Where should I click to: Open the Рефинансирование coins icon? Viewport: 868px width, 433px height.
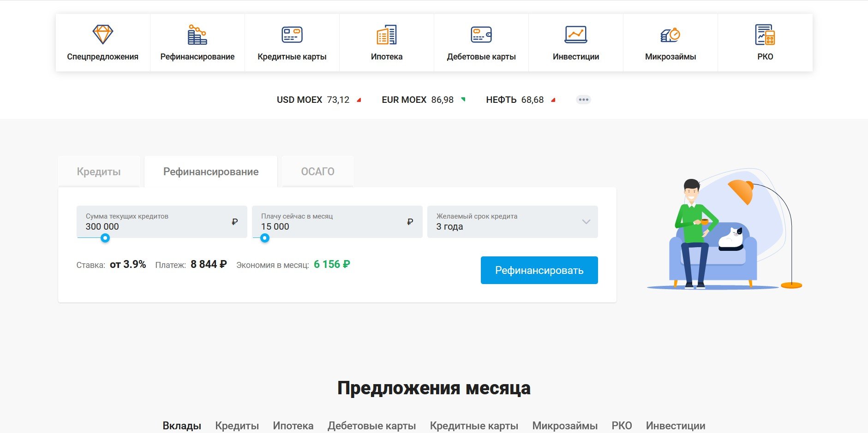[197, 35]
